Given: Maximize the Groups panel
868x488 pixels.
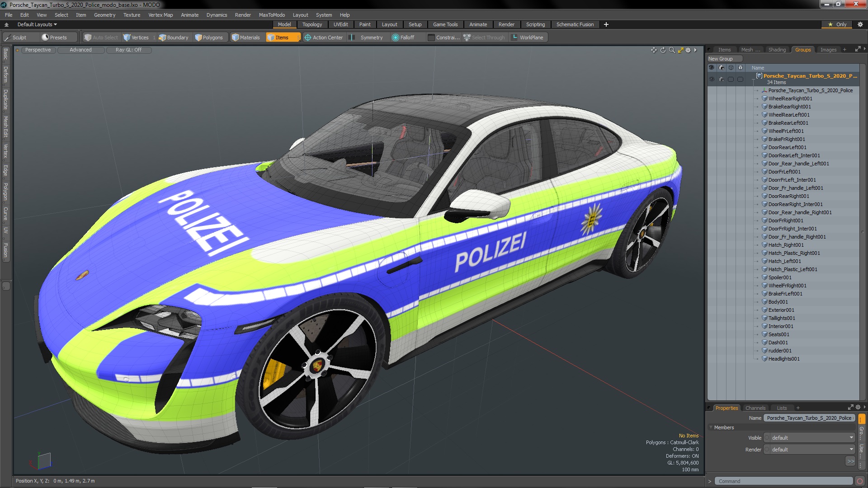Looking at the screenshot, I should click(858, 50).
